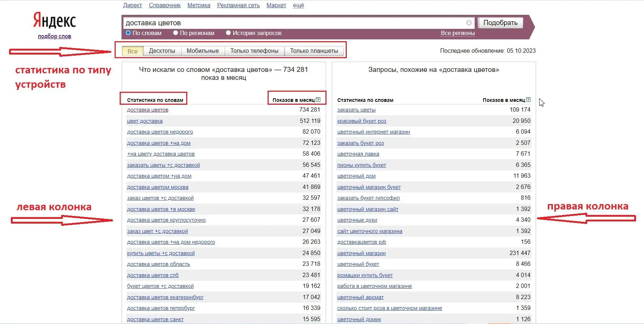644x324 pixels.
Task: Open the "доставка цветов +в москве" query link
Action: pyautogui.click(x=161, y=209)
